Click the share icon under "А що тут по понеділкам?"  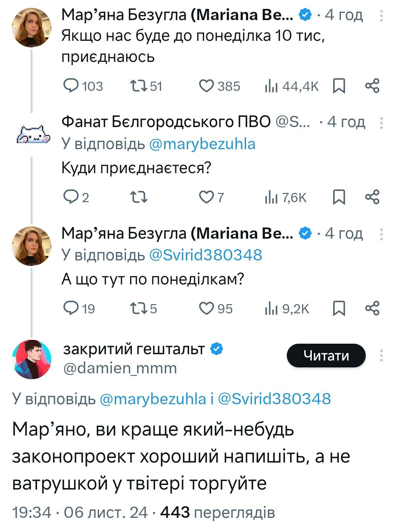tap(372, 309)
